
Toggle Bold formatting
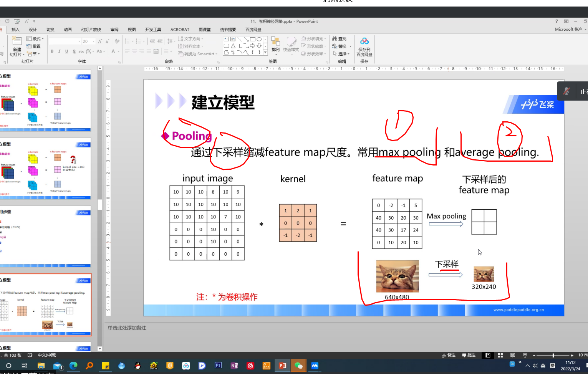[x=52, y=51]
